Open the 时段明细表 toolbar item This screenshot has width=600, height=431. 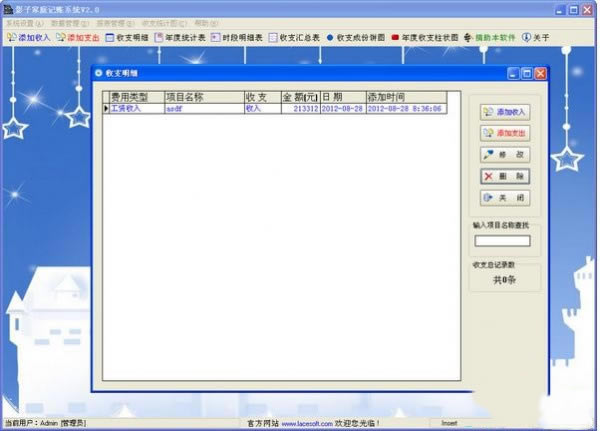237,38
